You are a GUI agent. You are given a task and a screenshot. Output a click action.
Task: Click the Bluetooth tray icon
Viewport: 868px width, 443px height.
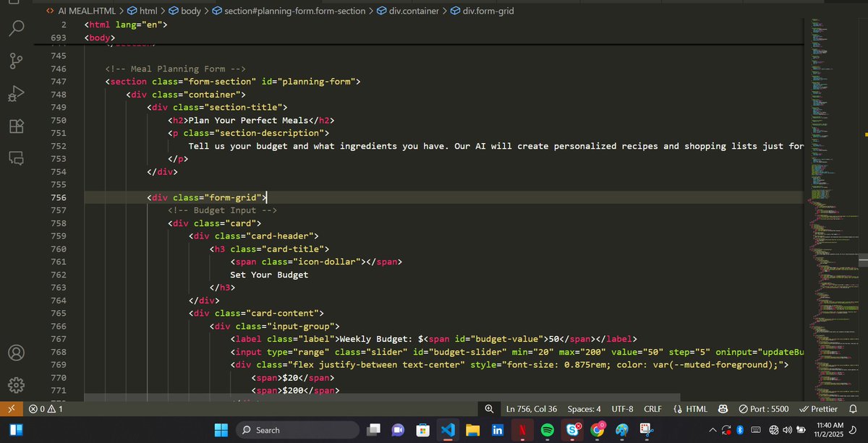pyautogui.click(x=740, y=430)
